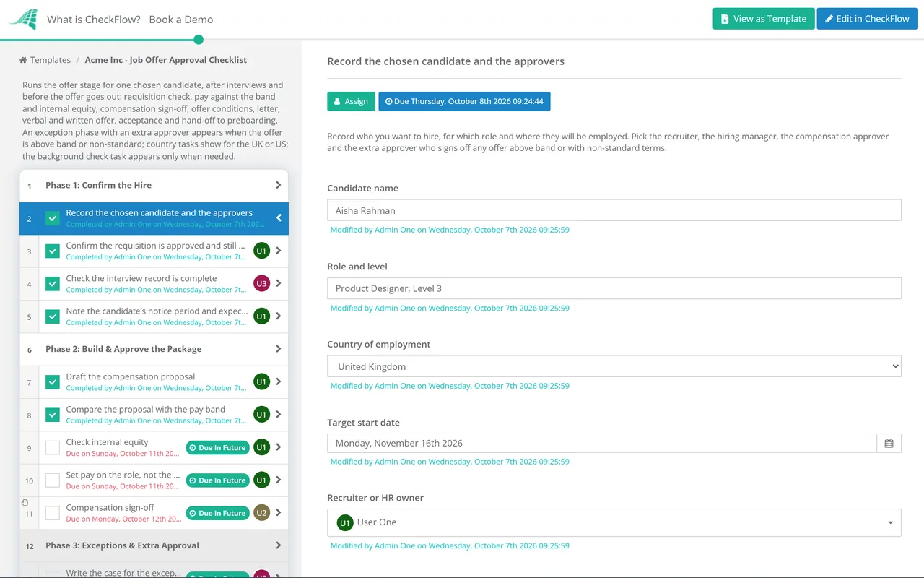Screen dimensions: 924x578
Task: Click U2 avatar on Compensation sign-off task
Action: click(x=261, y=513)
